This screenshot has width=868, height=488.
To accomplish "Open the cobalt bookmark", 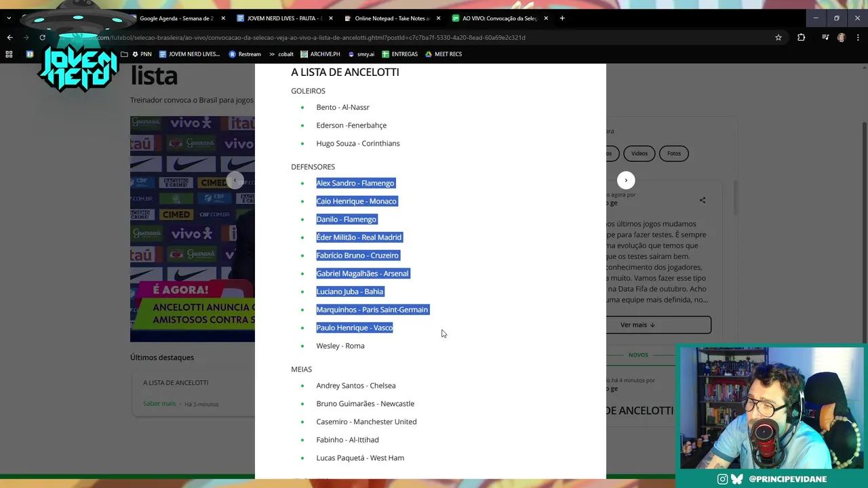I will 281,54.
